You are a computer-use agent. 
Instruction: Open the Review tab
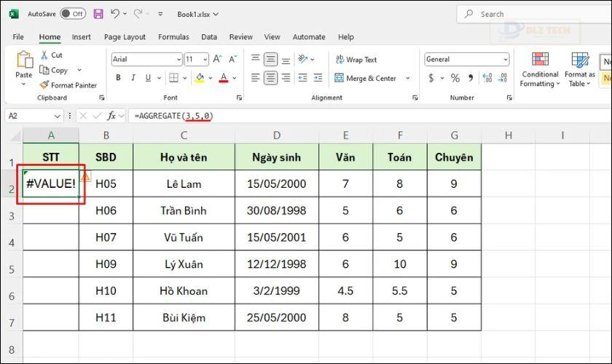241,36
